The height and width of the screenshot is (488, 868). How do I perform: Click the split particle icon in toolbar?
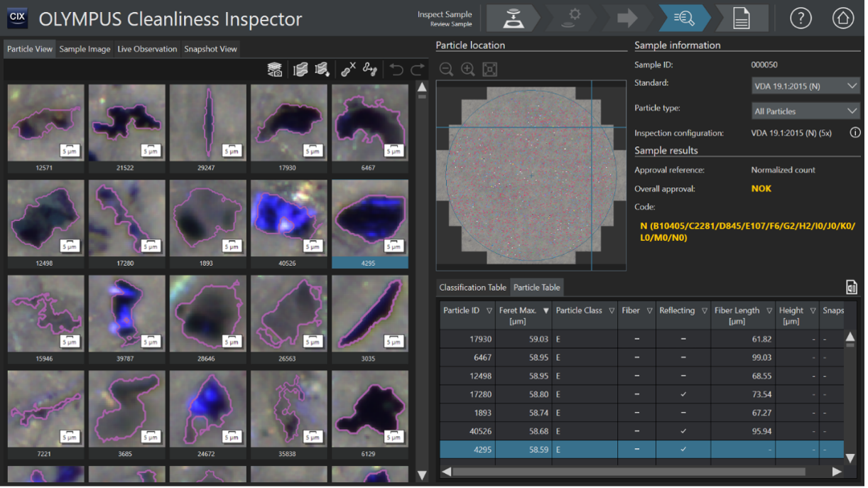370,69
